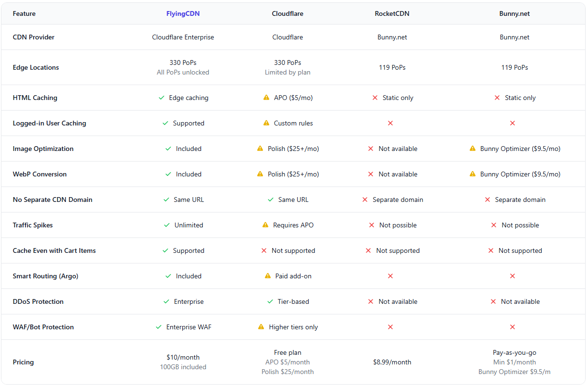Click red X in RocketCDN Image Optimization cell
588x387 pixels.
(x=371, y=149)
